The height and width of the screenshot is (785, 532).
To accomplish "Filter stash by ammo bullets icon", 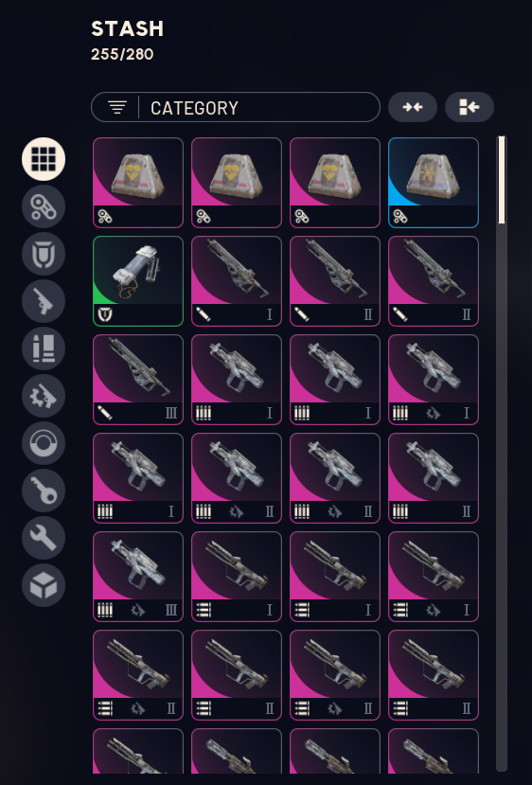I will (x=44, y=348).
